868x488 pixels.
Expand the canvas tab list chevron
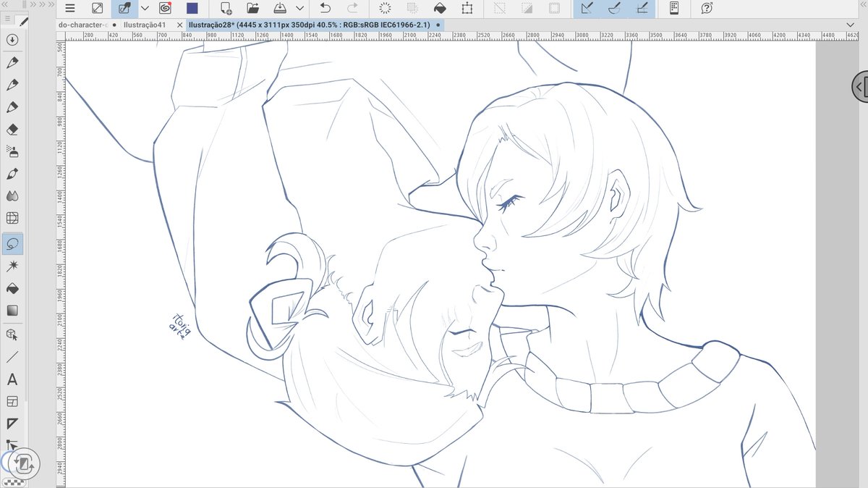pos(849,25)
